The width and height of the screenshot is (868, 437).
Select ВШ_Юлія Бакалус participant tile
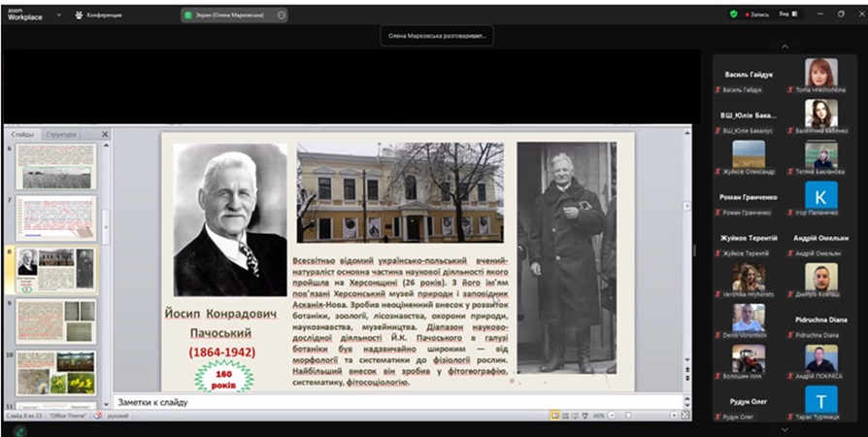coord(749,116)
